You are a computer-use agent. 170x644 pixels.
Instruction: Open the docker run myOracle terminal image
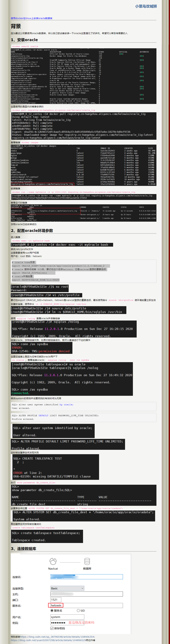[84, 197]
